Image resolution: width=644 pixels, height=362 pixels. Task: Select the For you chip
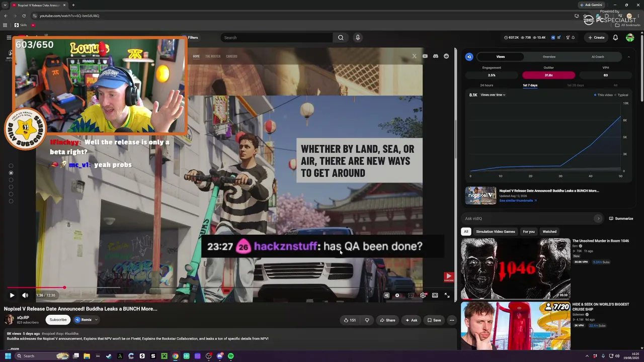528,232
